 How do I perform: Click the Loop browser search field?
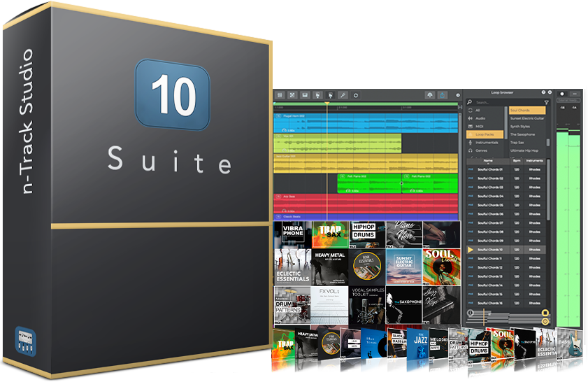click(x=508, y=102)
